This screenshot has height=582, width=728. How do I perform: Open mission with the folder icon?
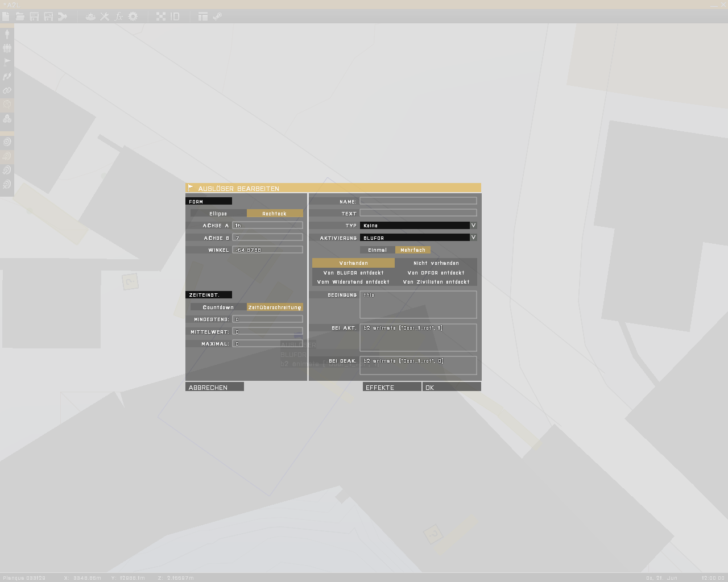pyautogui.click(x=20, y=16)
